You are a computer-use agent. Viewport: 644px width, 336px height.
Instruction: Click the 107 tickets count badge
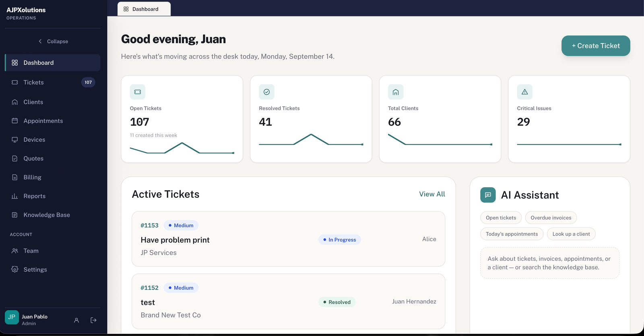coord(88,82)
